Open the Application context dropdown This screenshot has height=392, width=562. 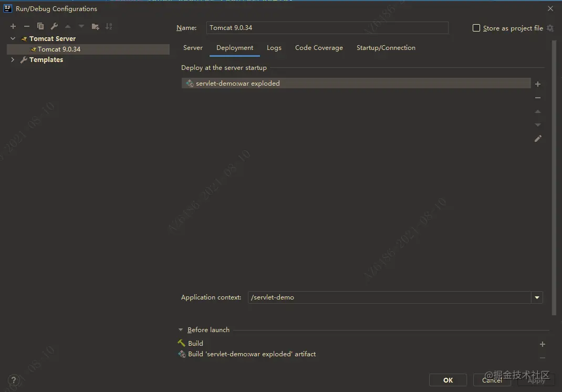(x=537, y=297)
